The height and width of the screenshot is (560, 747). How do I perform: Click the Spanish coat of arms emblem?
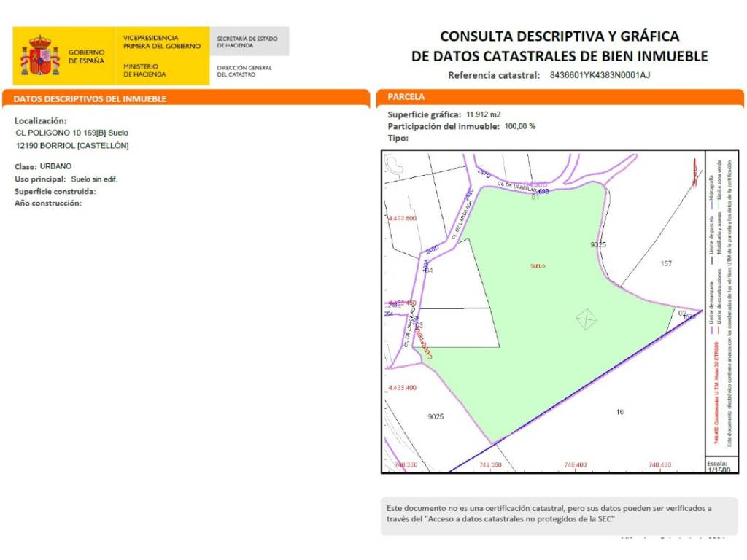tap(40, 56)
